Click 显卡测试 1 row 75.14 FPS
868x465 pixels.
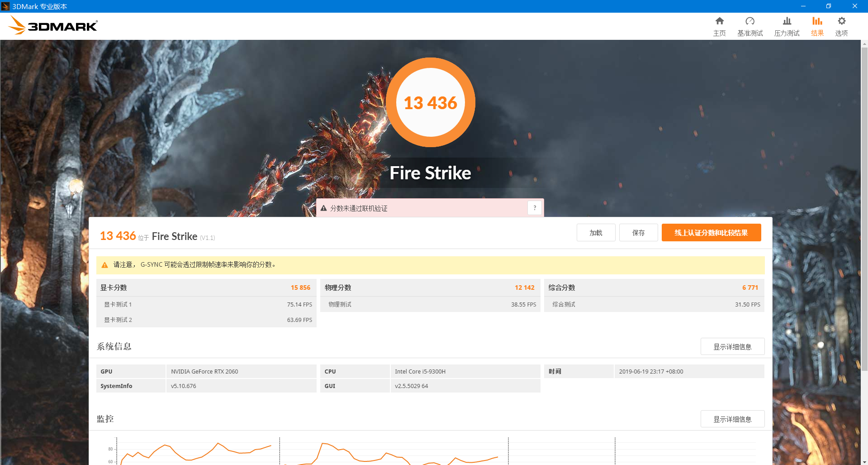point(206,304)
